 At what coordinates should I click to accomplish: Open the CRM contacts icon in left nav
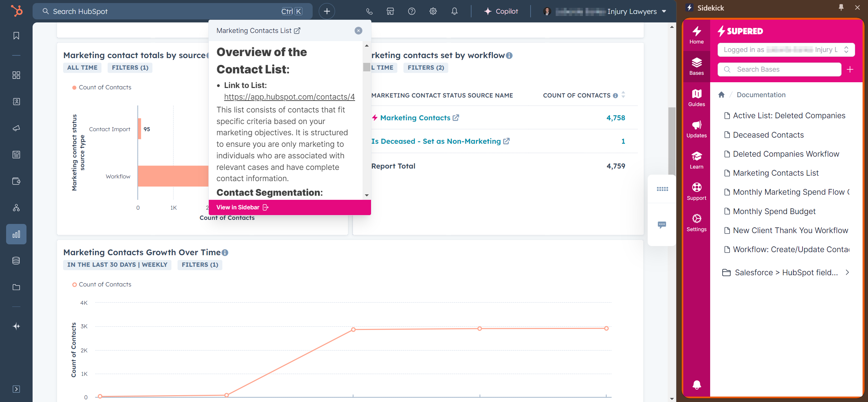click(16, 102)
